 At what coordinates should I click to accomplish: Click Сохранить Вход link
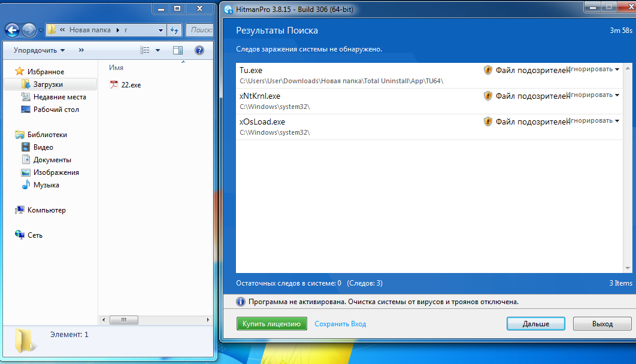340,324
